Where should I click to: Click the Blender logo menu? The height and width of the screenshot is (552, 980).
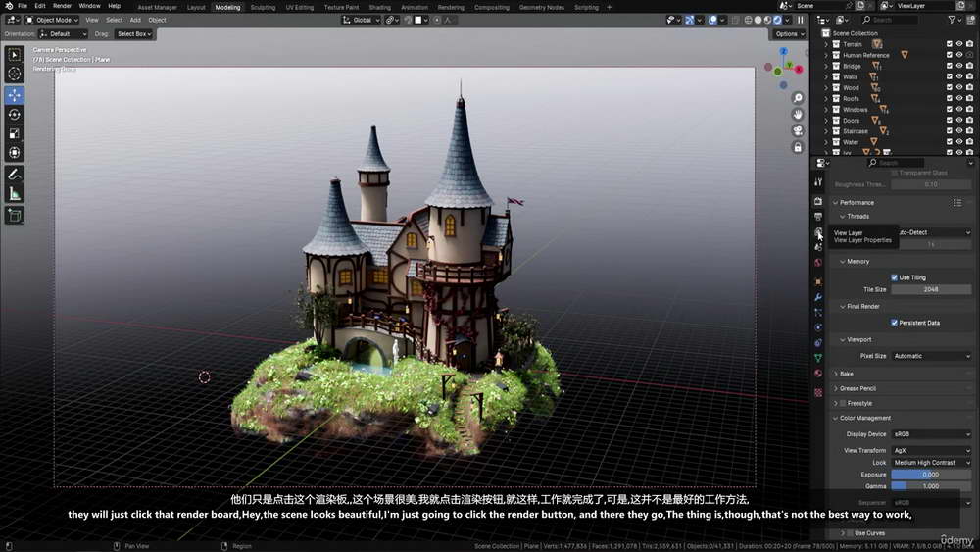[x=9, y=6]
